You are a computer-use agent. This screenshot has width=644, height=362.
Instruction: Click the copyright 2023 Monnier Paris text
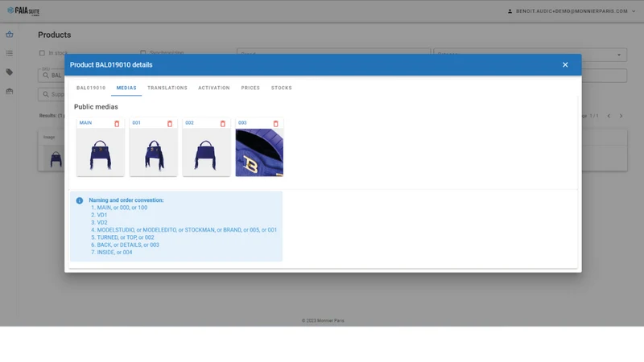click(323, 320)
